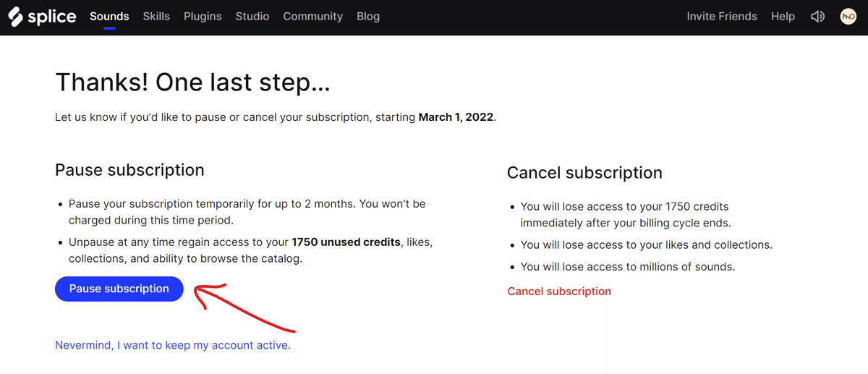Open the Studio page
Viewport: 868px width, 374px height.
pos(252,17)
